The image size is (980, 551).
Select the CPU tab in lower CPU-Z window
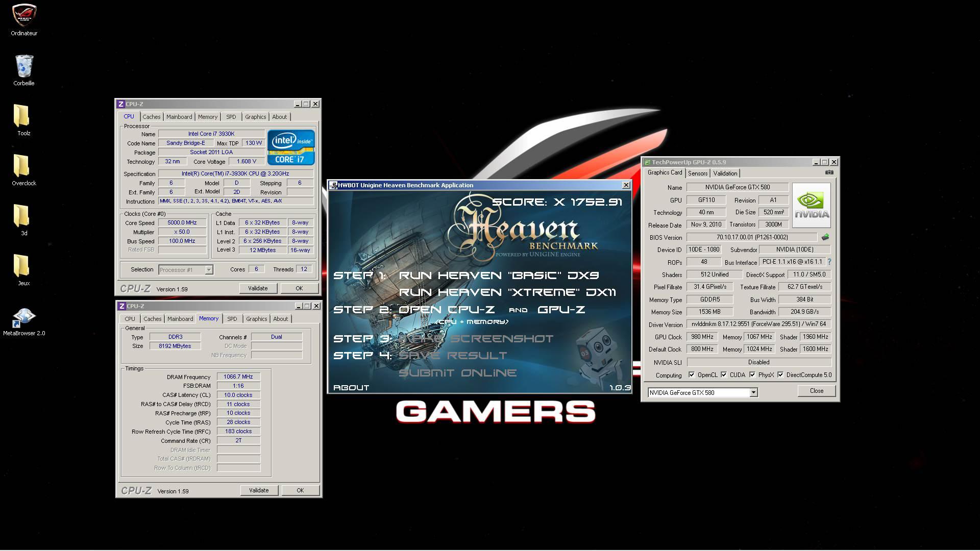click(130, 319)
